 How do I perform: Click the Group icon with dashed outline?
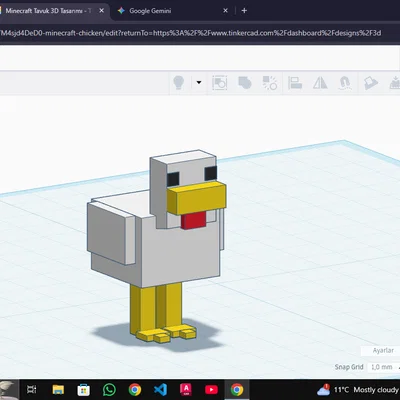pos(220,83)
